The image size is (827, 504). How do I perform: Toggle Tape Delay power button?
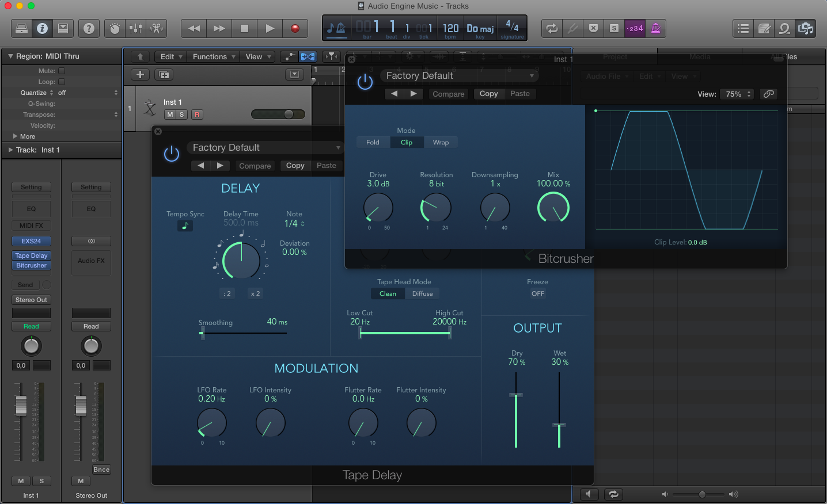click(172, 154)
